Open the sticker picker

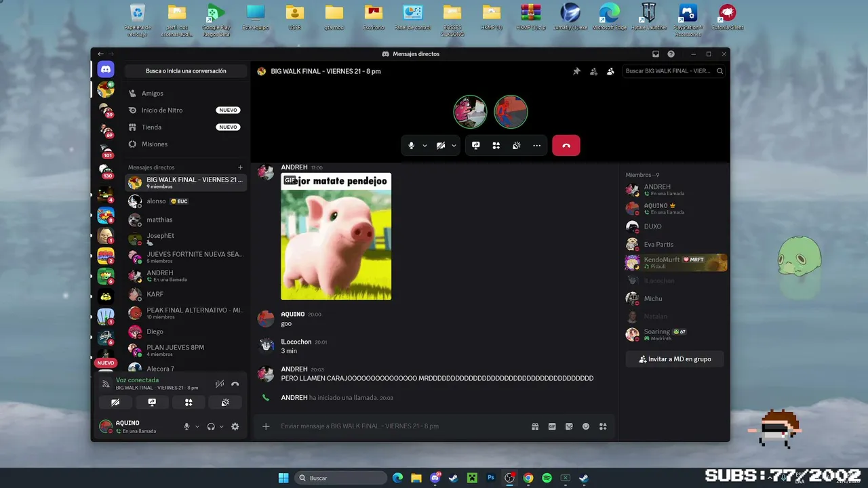[569, 426]
